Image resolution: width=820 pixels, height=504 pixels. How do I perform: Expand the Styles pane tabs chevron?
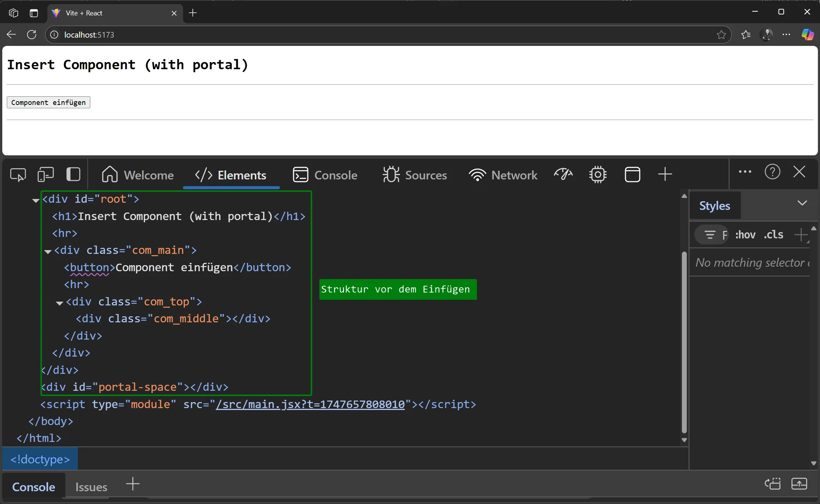pos(802,203)
